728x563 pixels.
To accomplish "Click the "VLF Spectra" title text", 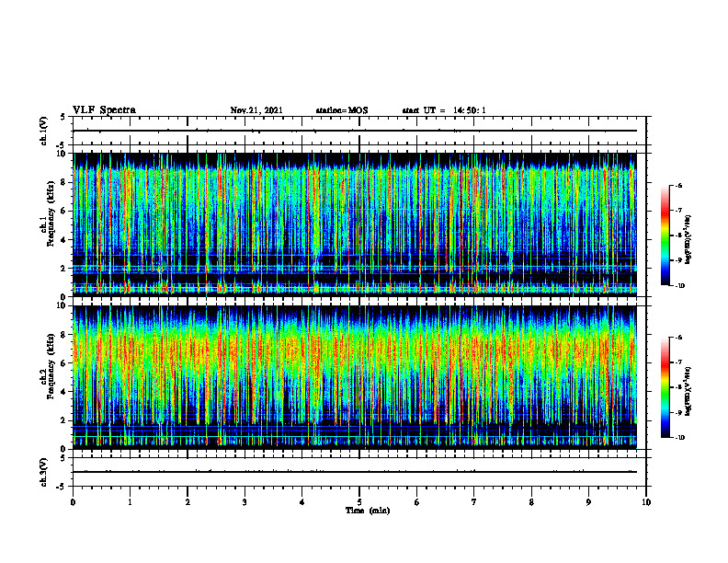I will [104, 110].
